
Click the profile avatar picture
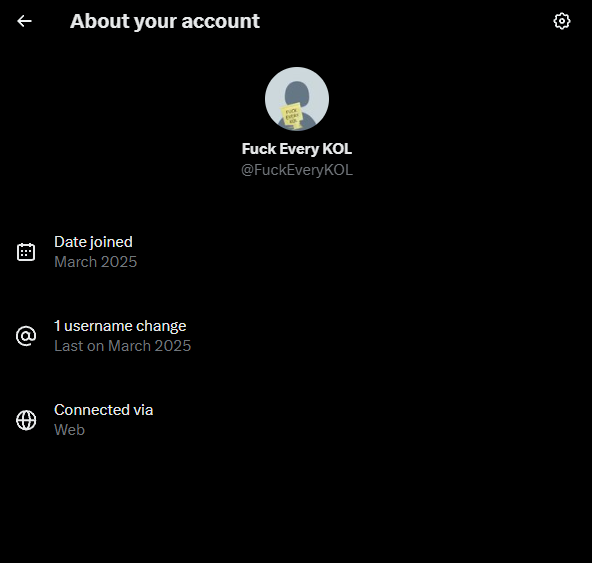click(297, 99)
